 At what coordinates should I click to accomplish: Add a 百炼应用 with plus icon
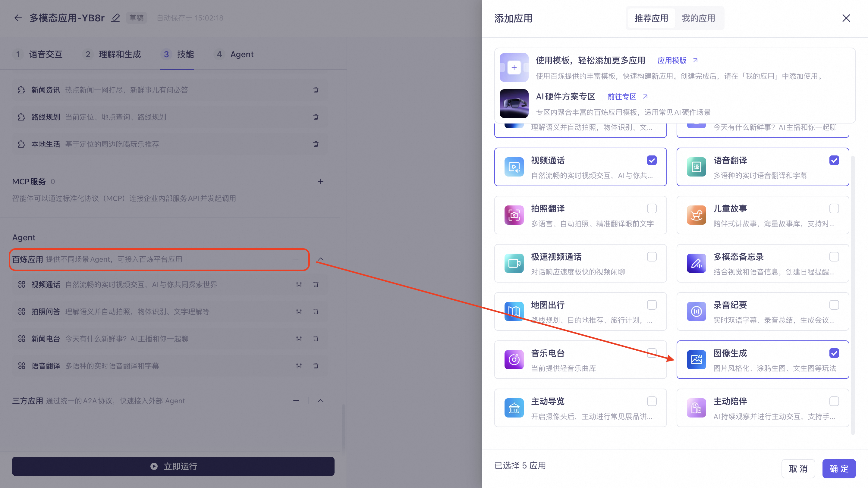tap(296, 259)
